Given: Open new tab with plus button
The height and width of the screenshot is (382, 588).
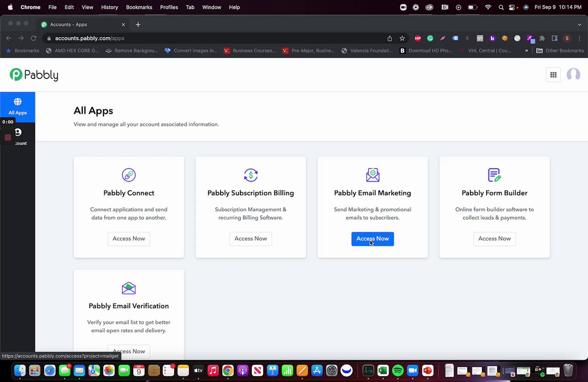Looking at the screenshot, I should click(138, 24).
